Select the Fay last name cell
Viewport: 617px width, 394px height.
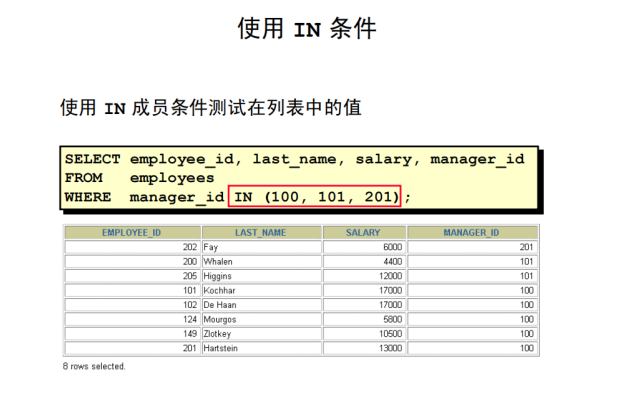point(261,247)
